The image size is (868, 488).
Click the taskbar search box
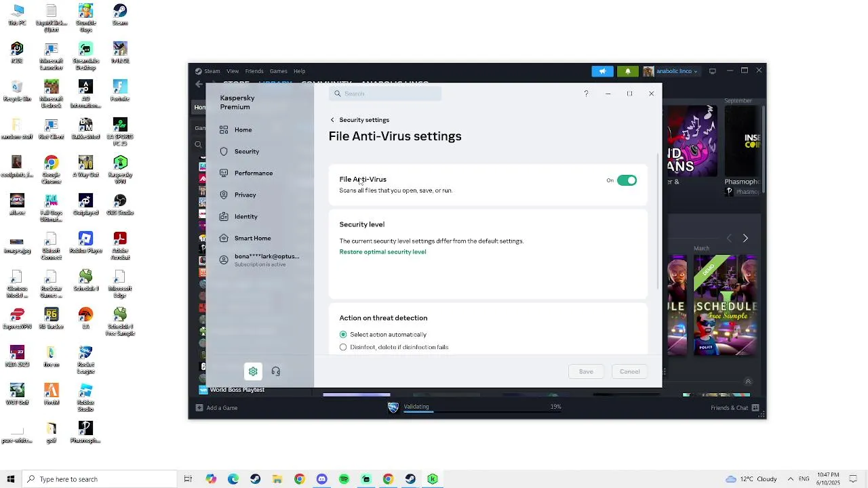(x=100, y=479)
